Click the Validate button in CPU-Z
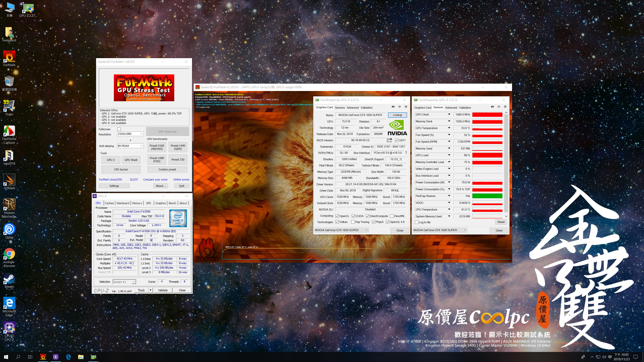 tap(163, 290)
